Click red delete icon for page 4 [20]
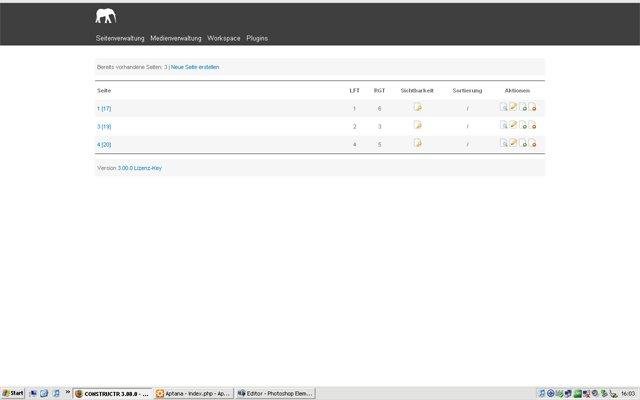This screenshot has width=640, height=400. tap(532, 143)
